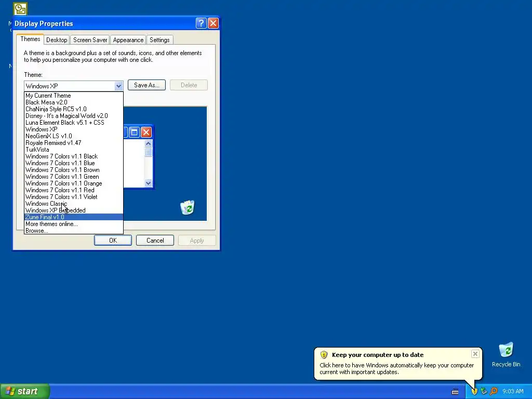Click the preview window's maximize button
This screenshot has height=399, width=532.
click(134, 132)
